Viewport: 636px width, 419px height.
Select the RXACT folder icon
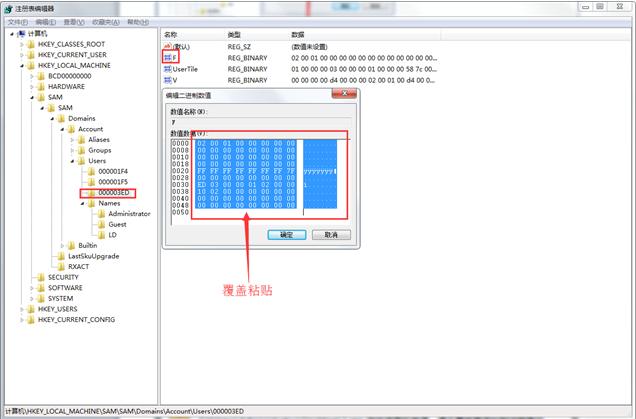click(61, 267)
